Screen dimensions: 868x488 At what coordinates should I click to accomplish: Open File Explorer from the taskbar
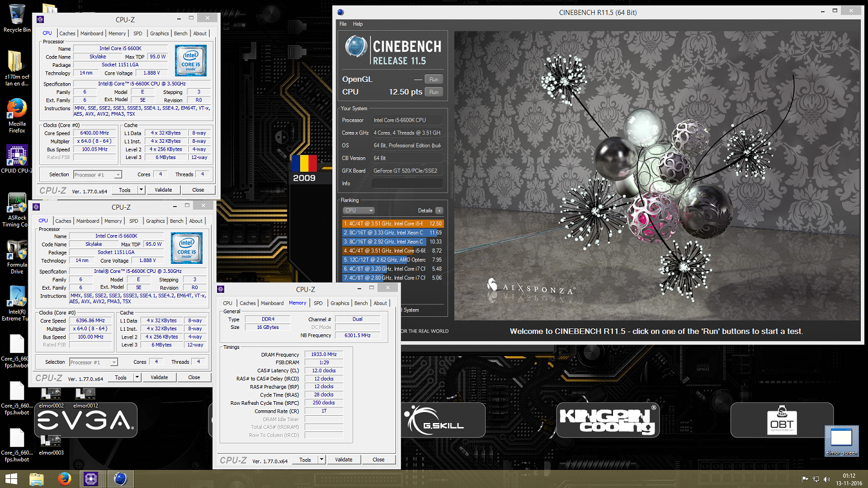(37, 479)
